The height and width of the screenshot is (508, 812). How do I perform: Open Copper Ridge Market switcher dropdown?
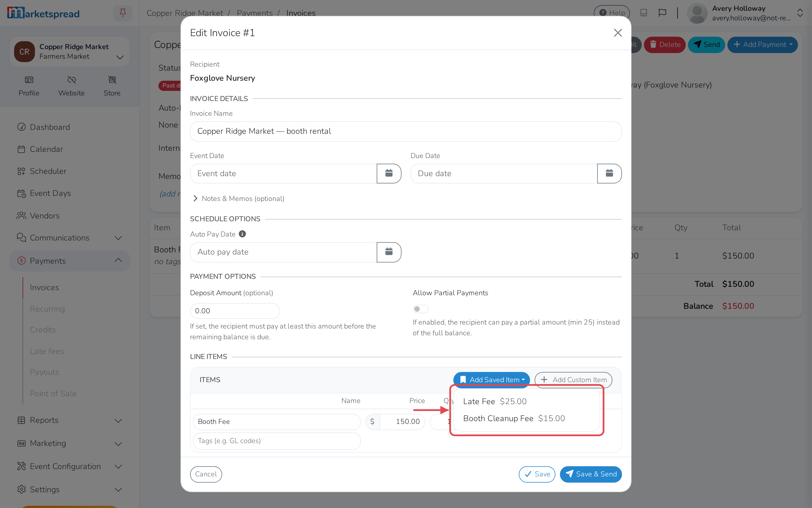tap(70, 52)
